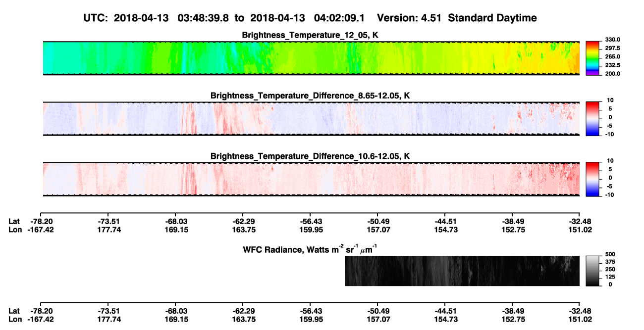Click longitude 157.07 on the bottom axis
This screenshot has height=330, width=644.
(x=377, y=319)
